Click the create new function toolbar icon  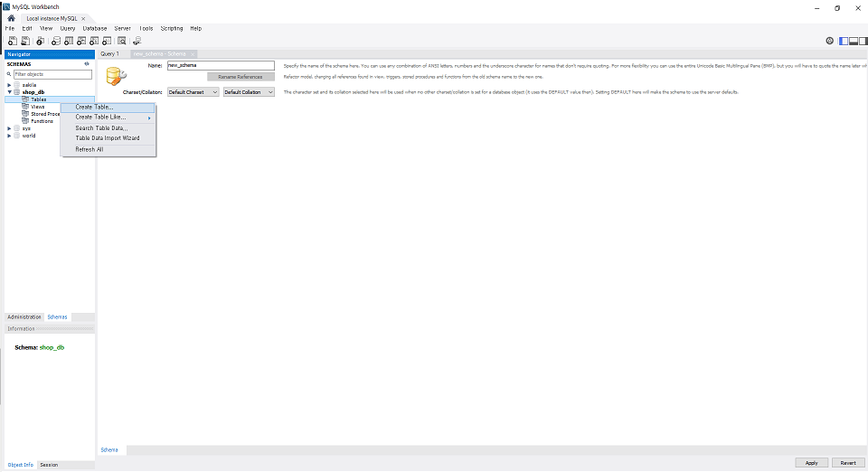pos(107,41)
